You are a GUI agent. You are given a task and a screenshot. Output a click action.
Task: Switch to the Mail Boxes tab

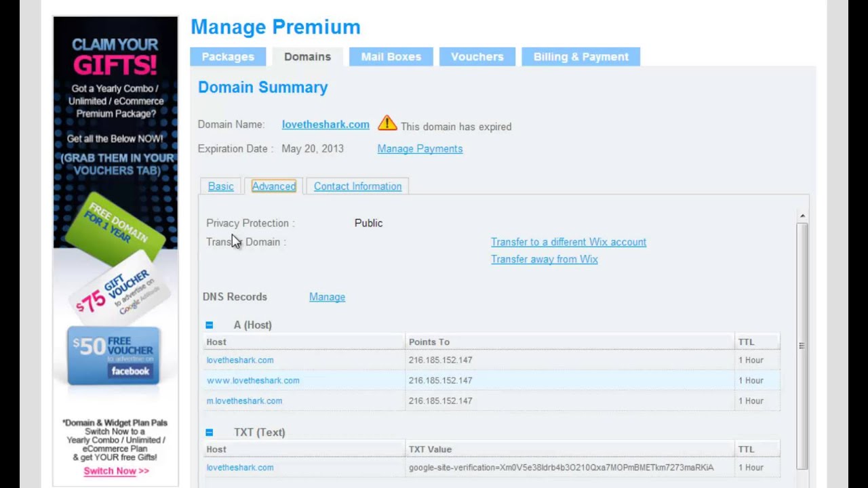[x=391, y=57]
